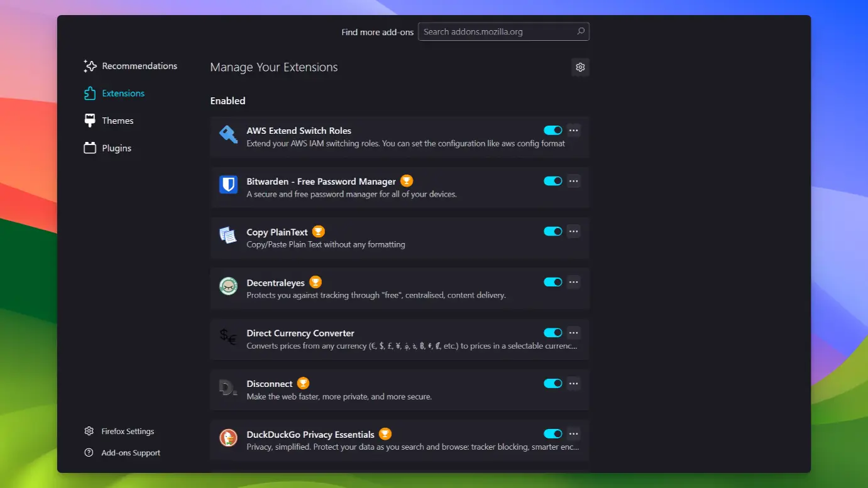Click the add-ons search field

tap(500, 31)
